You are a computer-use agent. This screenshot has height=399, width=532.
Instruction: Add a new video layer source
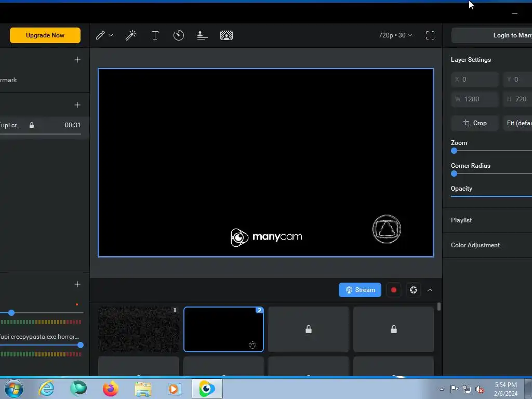77,105
